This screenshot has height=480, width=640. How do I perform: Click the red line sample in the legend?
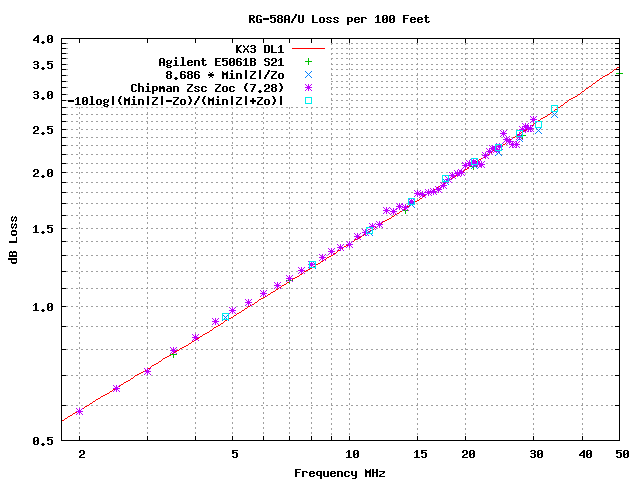click(309, 49)
